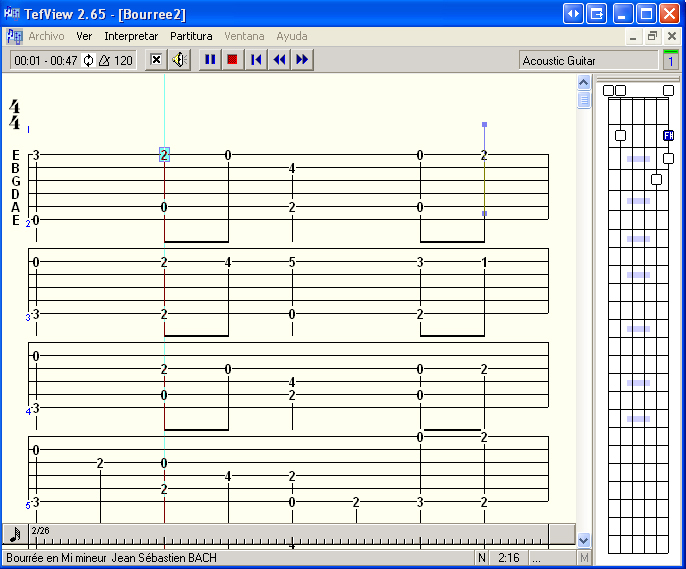Restore the inner document window
This screenshot has height=569, width=686.
pos(652,36)
